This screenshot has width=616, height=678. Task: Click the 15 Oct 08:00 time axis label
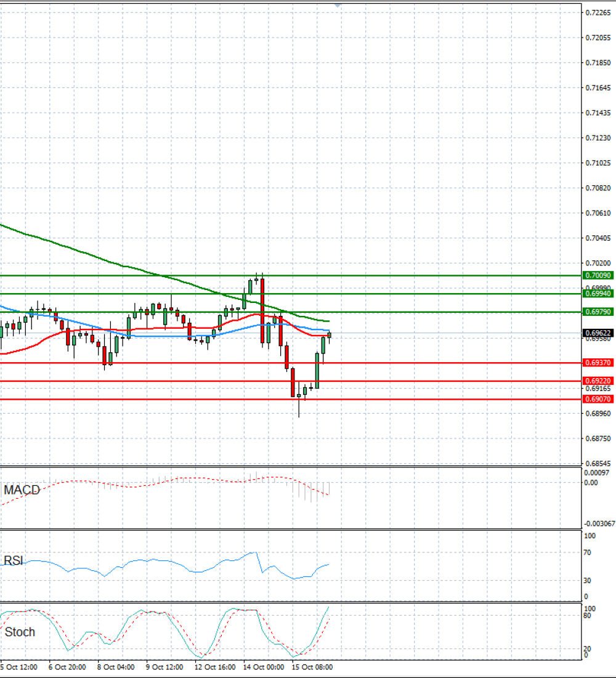312,667
